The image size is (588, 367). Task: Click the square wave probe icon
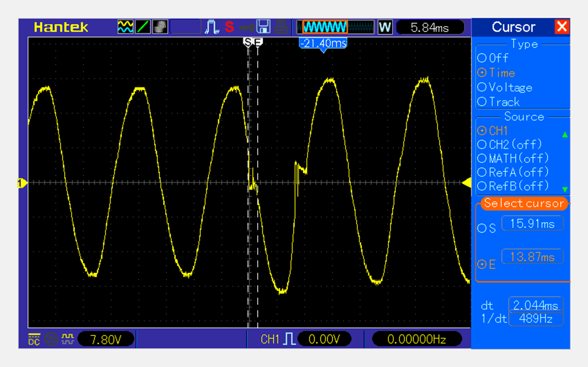click(x=67, y=339)
